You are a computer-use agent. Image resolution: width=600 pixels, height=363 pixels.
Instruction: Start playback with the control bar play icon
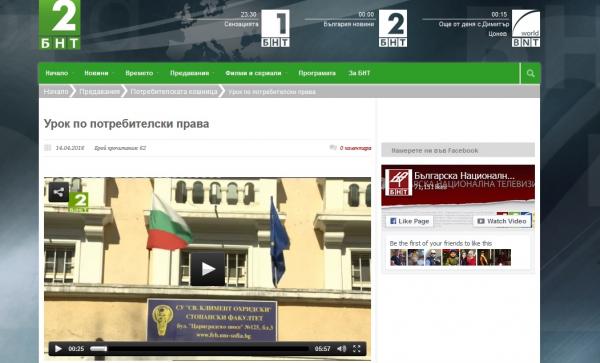58,348
